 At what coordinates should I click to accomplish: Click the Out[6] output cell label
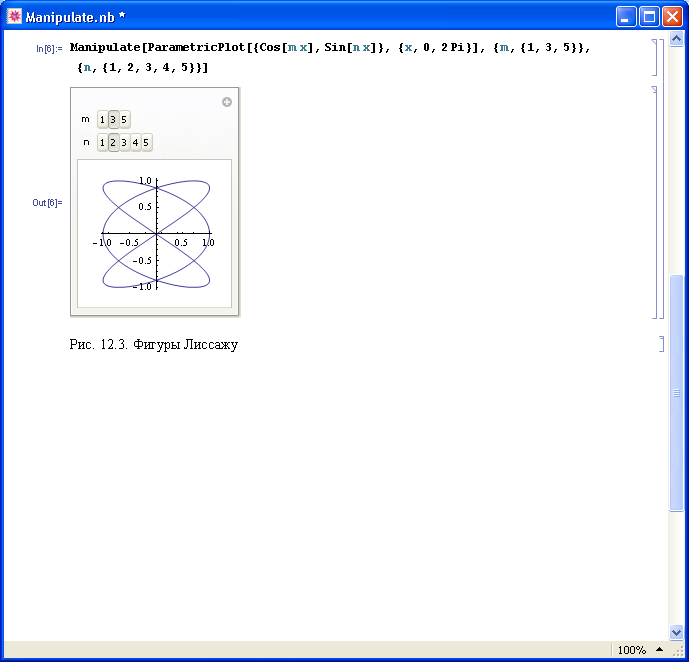[47, 203]
